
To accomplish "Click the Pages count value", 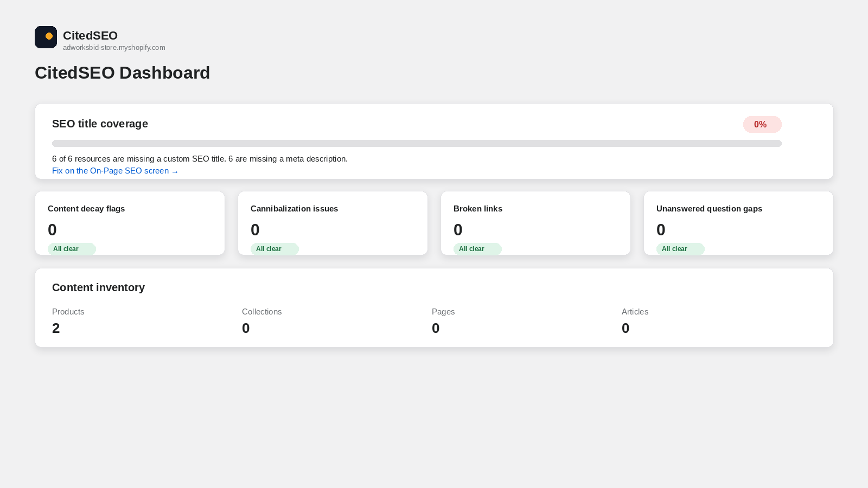I will 436,328.
